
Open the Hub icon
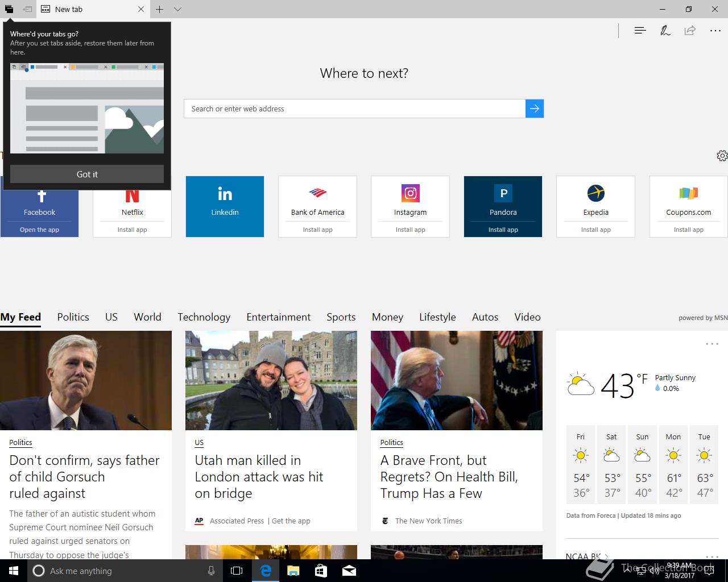(x=640, y=31)
